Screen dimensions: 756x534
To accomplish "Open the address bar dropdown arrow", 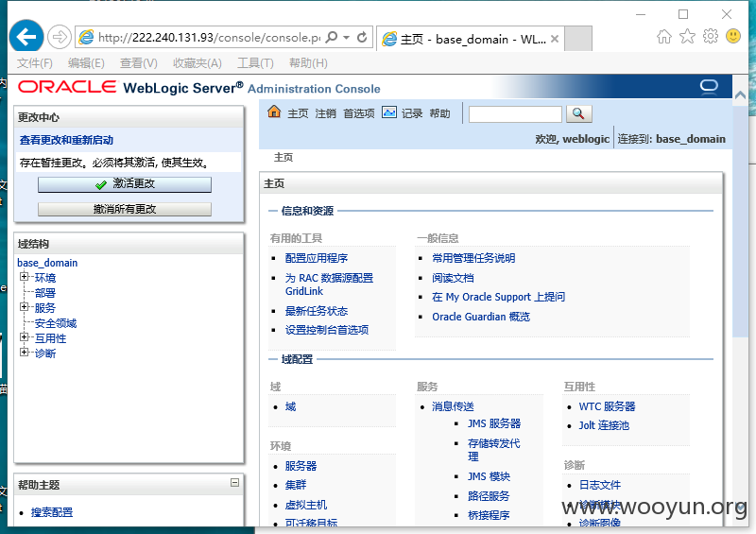I will pos(346,37).
